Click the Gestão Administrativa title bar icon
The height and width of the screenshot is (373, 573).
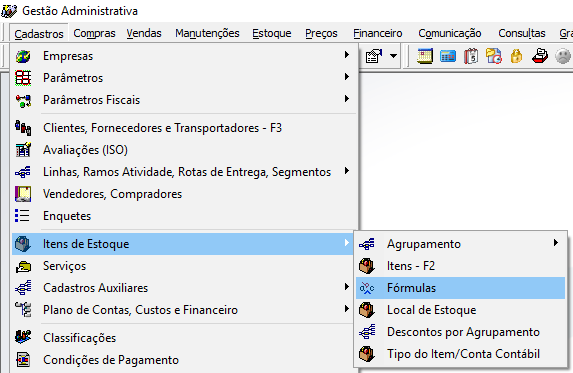coord(9,11)
